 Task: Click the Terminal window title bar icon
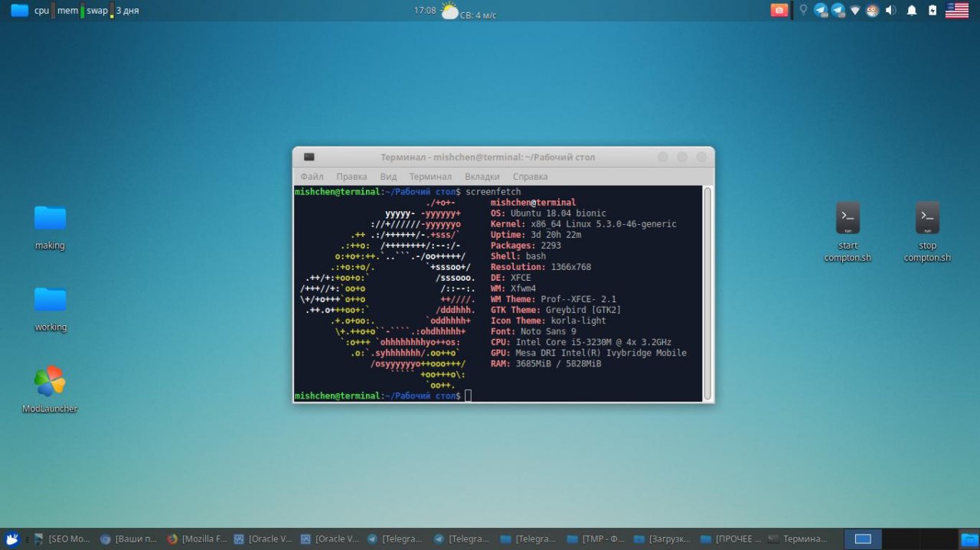click(x=309, y=158)
